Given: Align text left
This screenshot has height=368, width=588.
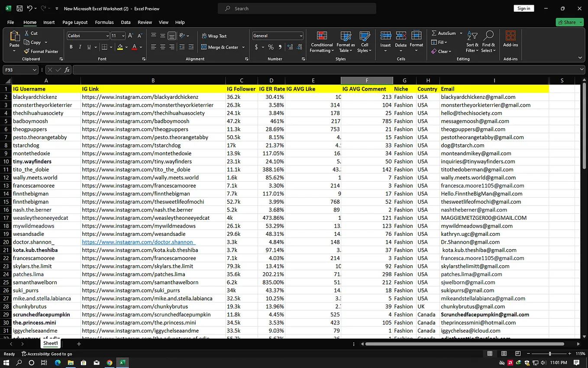Looking at the screenshot, I should pyautogui.click(x=154, y=47).
